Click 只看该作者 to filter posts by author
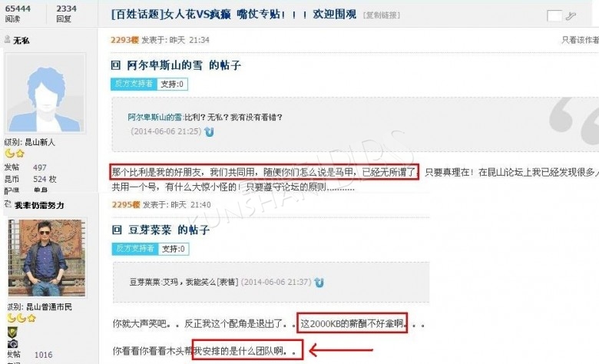 pyautogui.click(x=580, y=40)
